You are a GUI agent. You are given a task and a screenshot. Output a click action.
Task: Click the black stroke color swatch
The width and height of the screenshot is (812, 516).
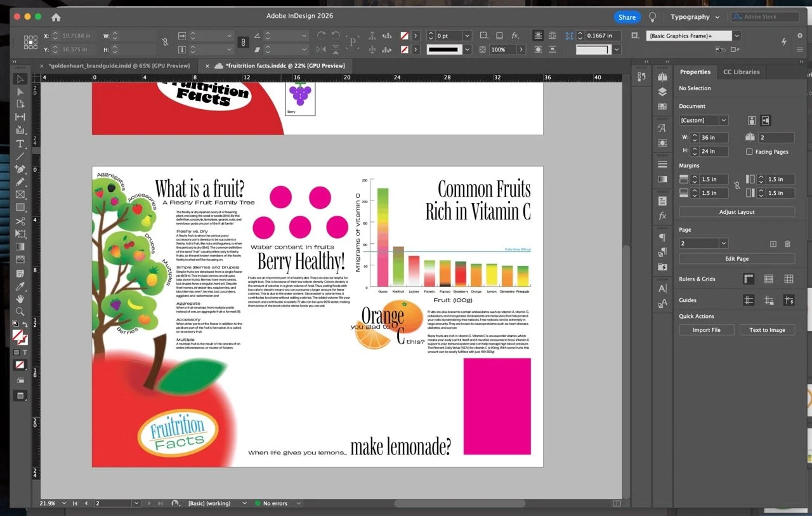pos(443,50)
